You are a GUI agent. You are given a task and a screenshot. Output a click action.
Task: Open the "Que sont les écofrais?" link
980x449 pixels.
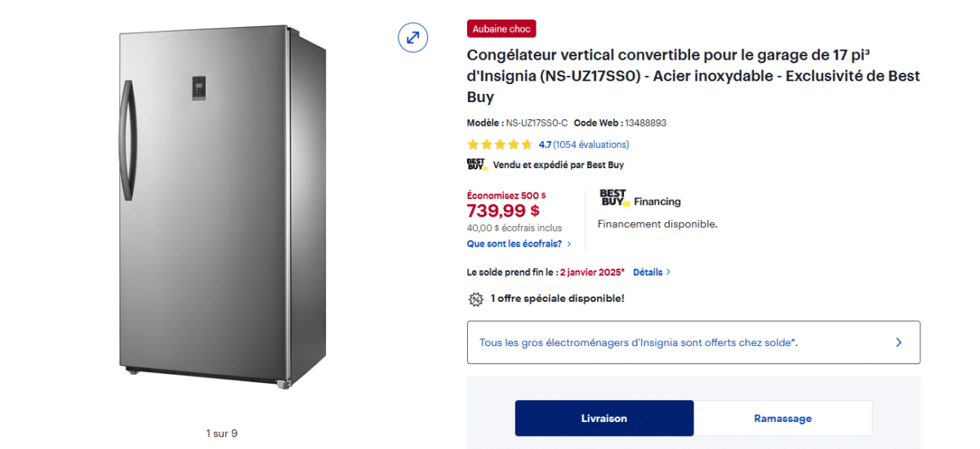(514, 243)
